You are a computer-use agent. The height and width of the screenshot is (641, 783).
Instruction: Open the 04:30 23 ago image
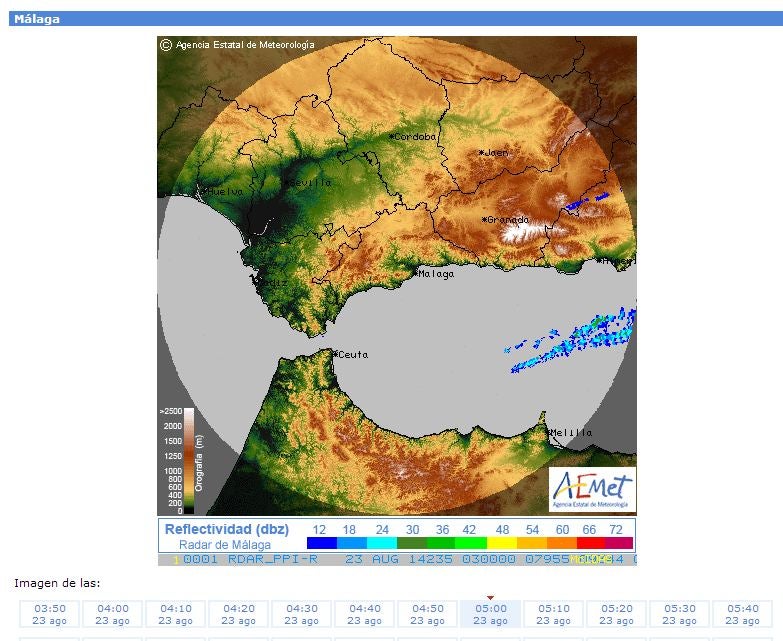[302, 614]
